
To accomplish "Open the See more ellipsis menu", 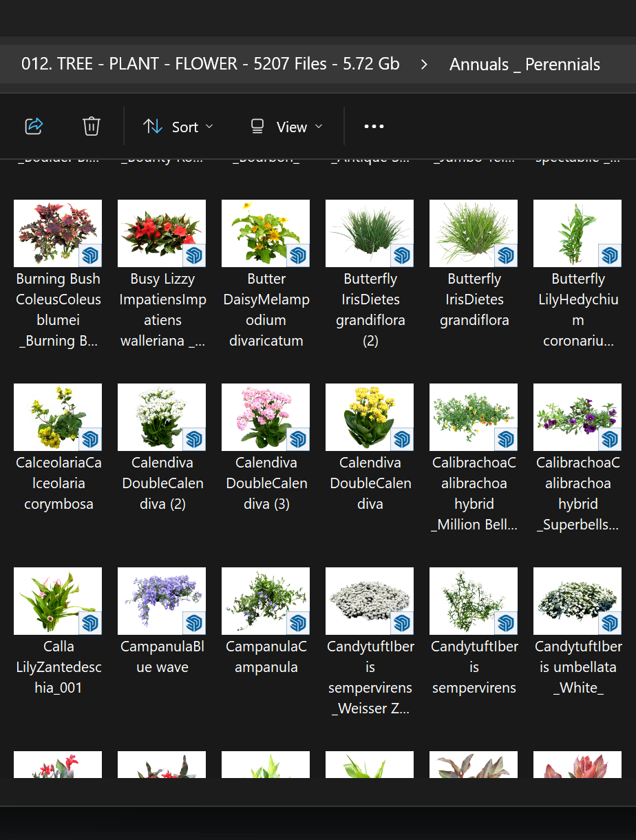I will tap(374, 127).
